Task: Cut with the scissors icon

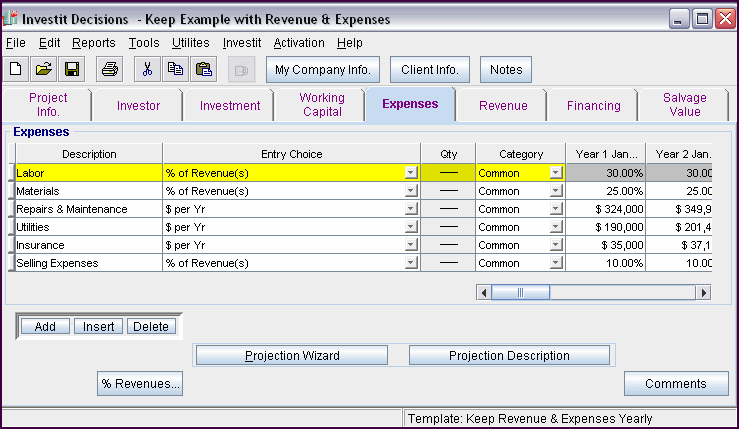Action: tap(147, 69)
